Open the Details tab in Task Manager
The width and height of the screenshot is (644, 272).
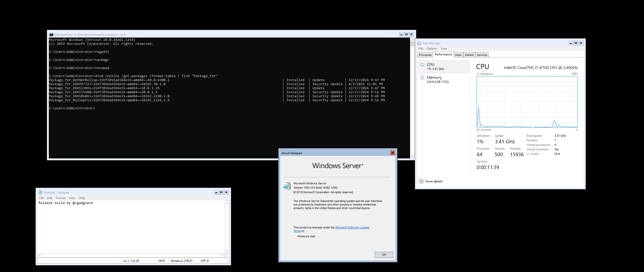point(469,55)
